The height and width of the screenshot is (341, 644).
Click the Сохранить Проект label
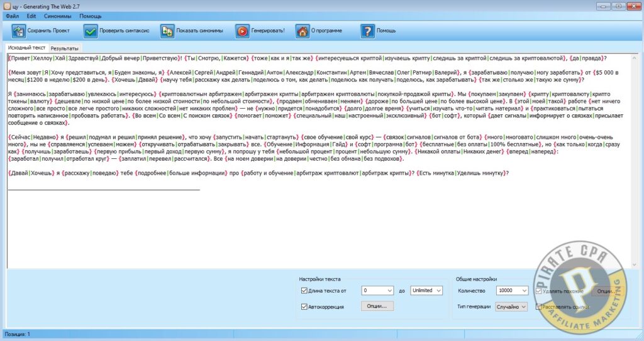click(48, 31)
